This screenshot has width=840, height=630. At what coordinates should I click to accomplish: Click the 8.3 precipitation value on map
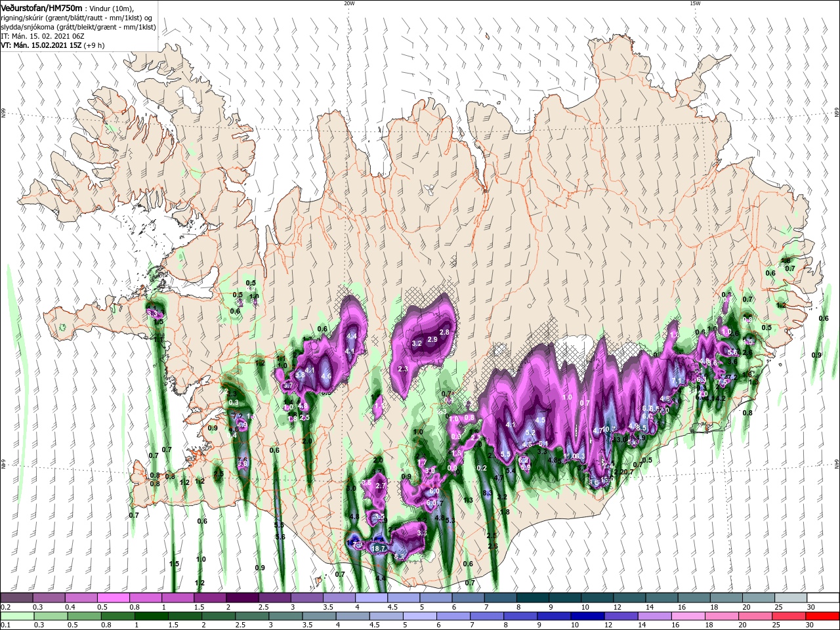tap(487, 492)
